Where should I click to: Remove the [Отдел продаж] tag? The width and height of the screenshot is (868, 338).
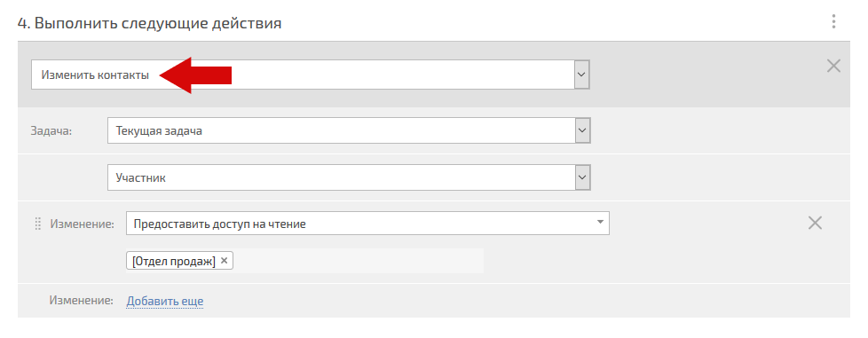click(x=224, y=261)
